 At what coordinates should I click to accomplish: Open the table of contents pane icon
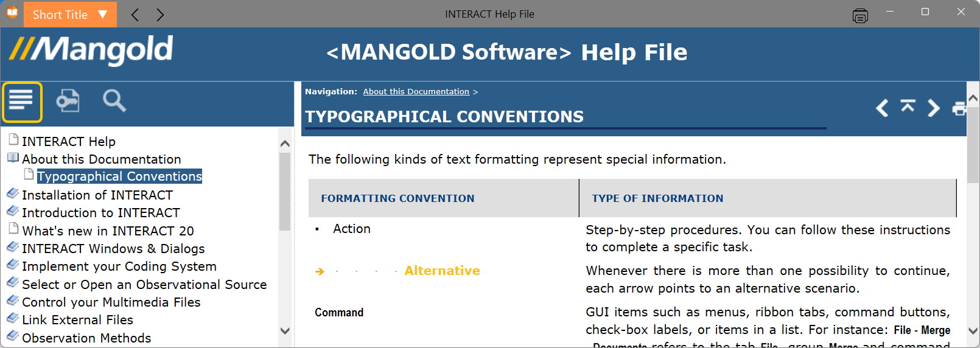pos(22,102)
